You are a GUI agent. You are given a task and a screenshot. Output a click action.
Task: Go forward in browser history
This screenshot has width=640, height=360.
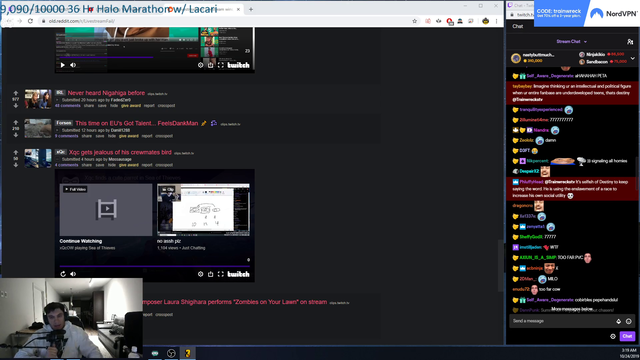click(19, 21)
